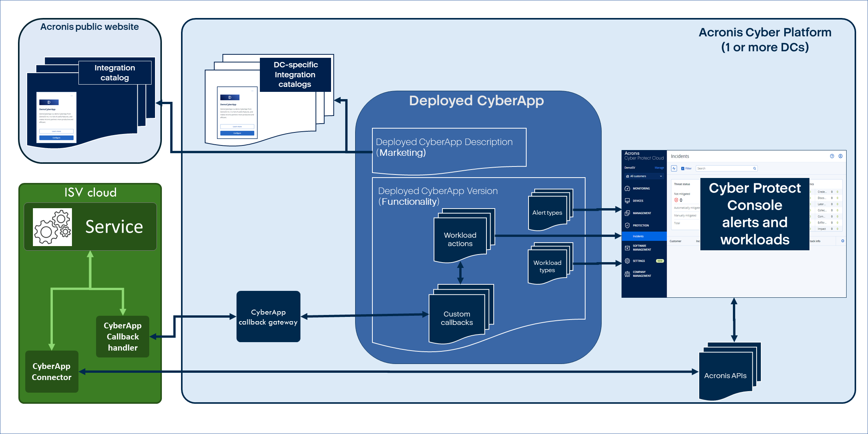Viewport: 868px width, 434px height.
Task: Click the Incidents page title
Action: click(680, 156)
